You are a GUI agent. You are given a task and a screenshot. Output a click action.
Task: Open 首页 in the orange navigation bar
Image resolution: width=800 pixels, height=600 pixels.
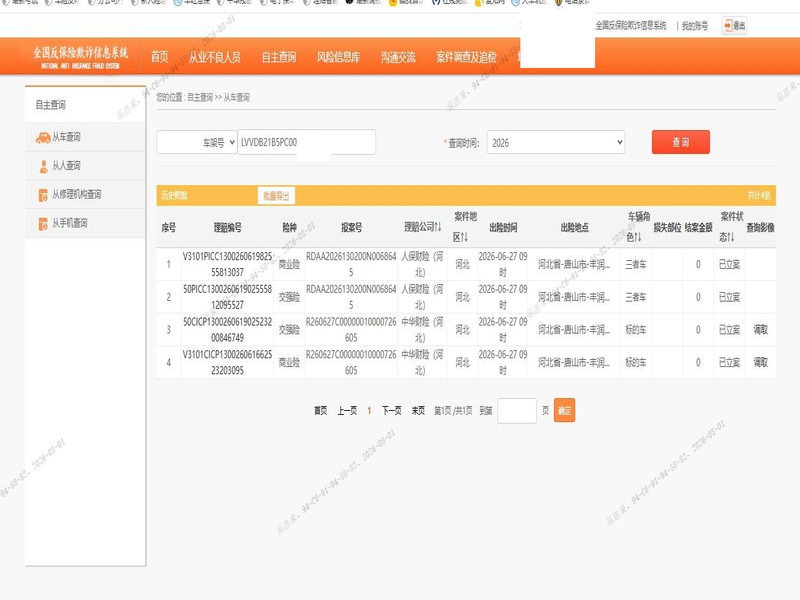(159, 57)
